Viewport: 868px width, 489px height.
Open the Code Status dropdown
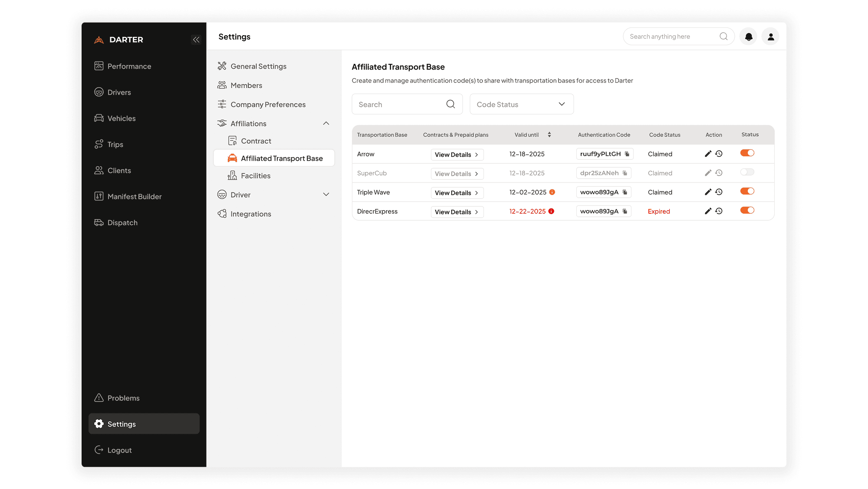click(521, 104)
